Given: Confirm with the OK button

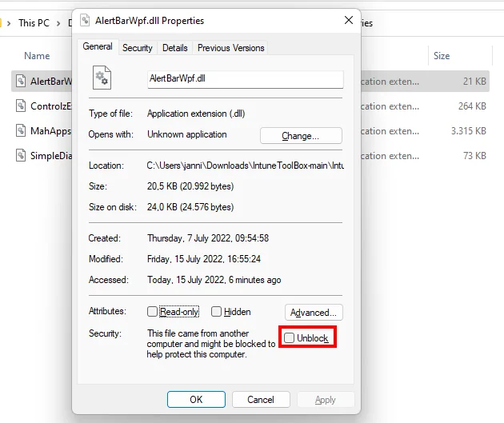Looking at the screenshot, I should [x=196, y=399].
